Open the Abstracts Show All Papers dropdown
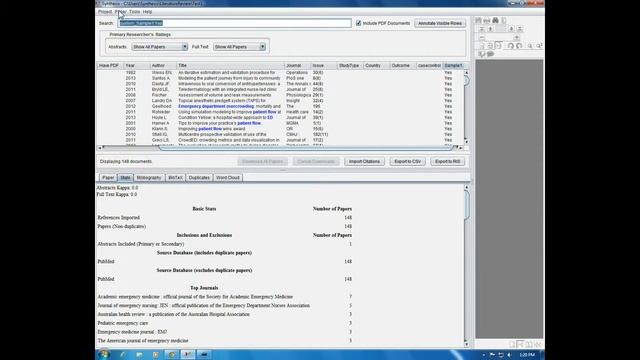Screen dimensions: 640x360 [160, 47]
